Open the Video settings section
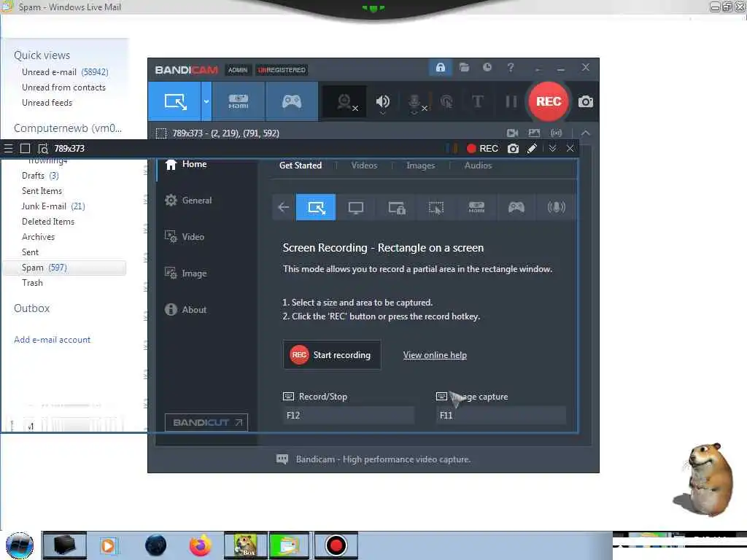The height and width of the screenshot is (560, 747). click(185, 237)
